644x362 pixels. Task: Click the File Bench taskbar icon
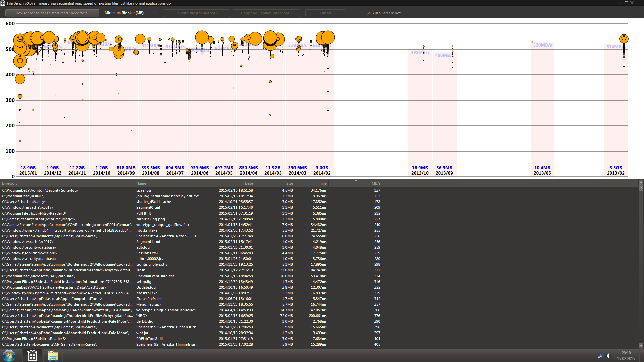tap(32, 355)
